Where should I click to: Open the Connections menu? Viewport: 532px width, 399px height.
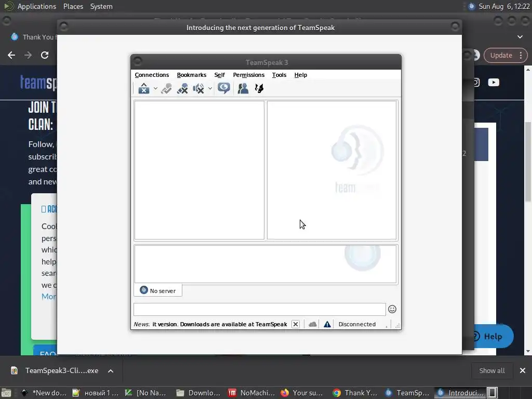point(152,75)
